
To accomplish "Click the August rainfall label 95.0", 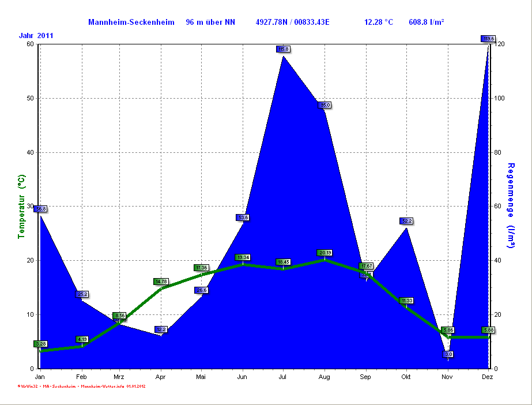I will [x=325, y=105].
